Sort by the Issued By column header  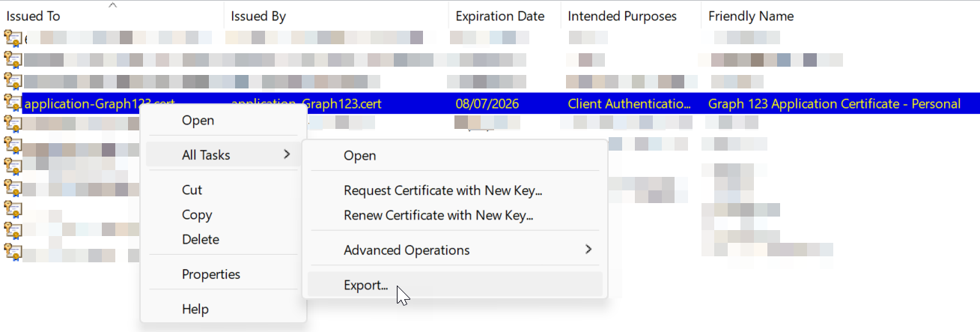point(258,16)
